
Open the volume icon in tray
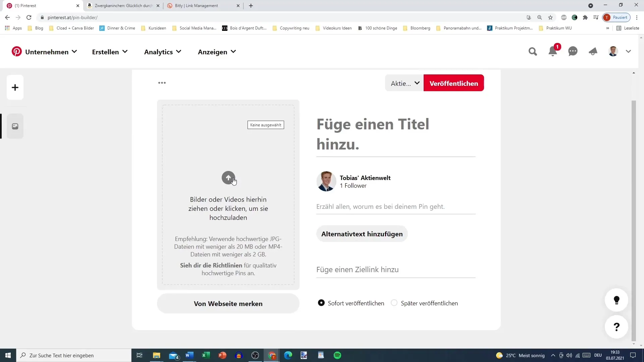(569, 355)
